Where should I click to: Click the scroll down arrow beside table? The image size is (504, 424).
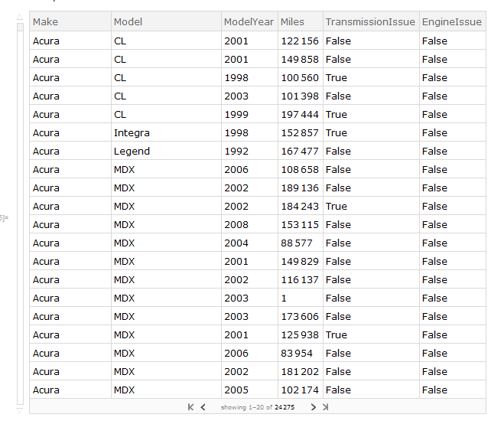[20, 411]
